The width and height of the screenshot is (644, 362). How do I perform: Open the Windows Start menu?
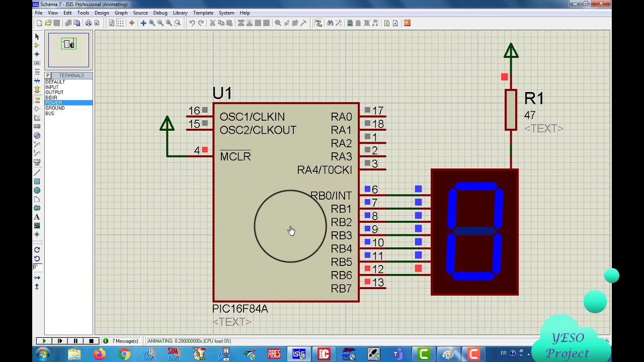(x=43, y=354)
